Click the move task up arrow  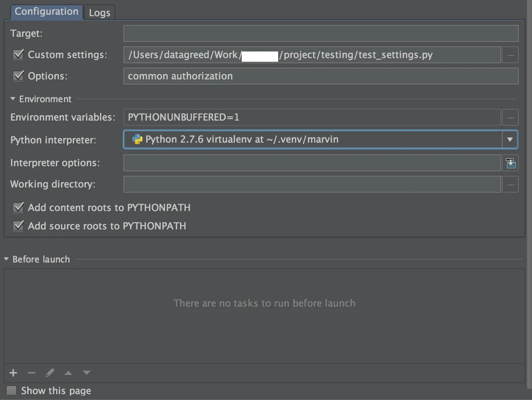coord(68,373)
